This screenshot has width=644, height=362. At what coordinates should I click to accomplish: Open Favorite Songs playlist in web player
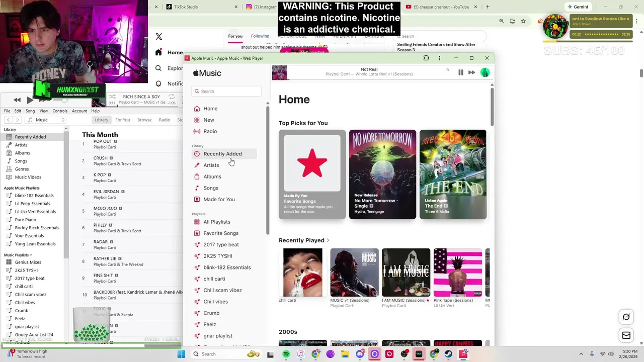(224, 233)
